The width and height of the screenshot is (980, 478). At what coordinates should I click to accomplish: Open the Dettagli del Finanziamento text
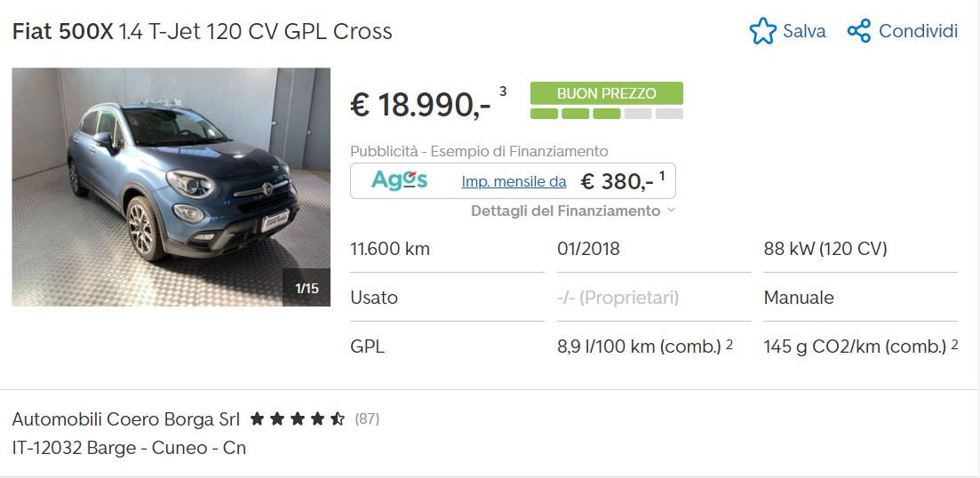[x=565, y=211]
